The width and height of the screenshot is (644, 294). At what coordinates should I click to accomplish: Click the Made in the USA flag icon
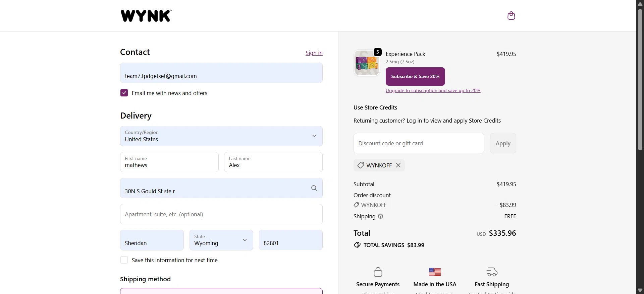click(x=435, y=272)
